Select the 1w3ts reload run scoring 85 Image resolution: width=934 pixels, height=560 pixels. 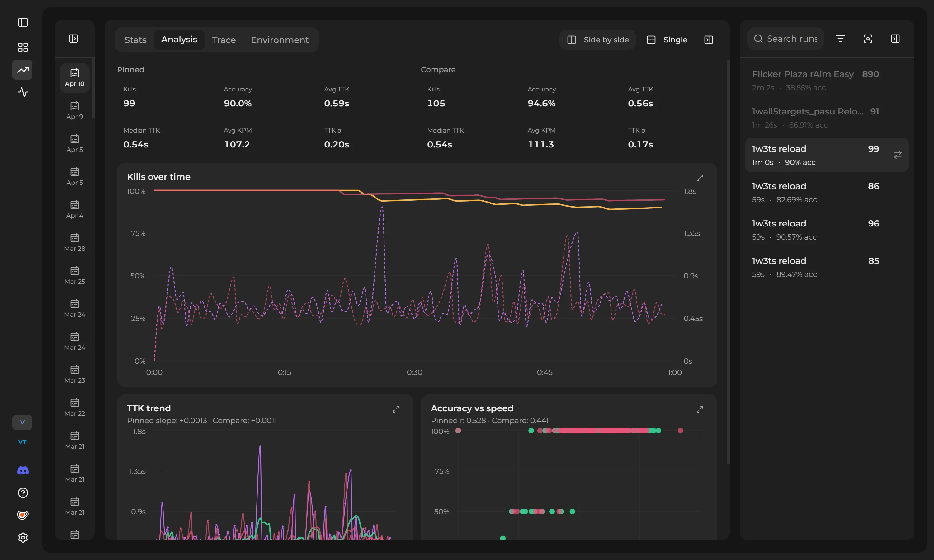click(826, 267)
